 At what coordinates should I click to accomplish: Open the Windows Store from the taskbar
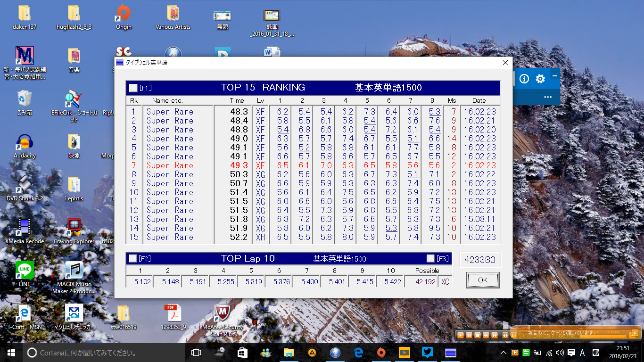click(x=242, y=353)
